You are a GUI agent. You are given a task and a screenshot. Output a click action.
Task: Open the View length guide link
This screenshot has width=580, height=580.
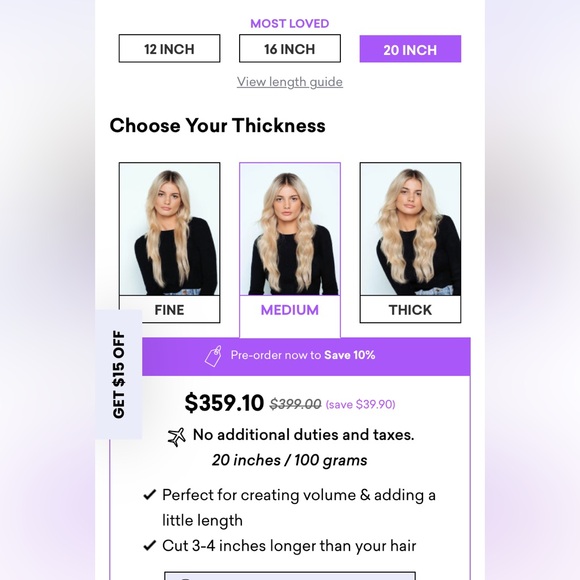click(290, 82)
